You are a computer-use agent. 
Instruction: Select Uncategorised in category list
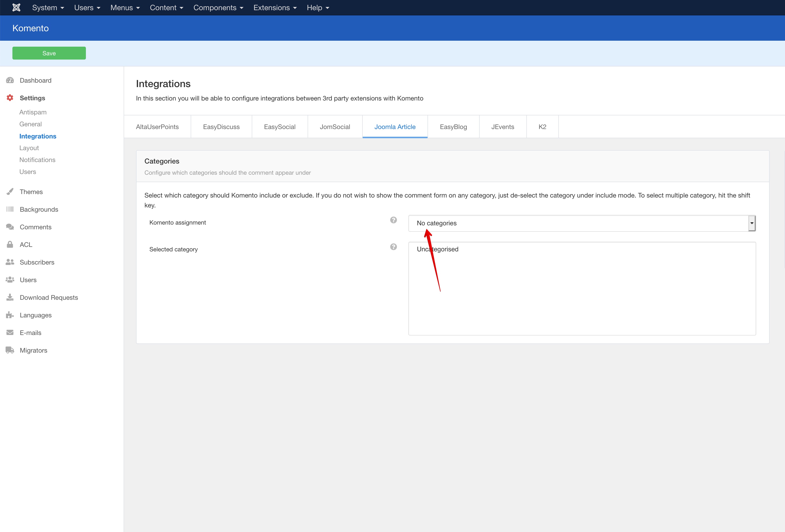437,249
